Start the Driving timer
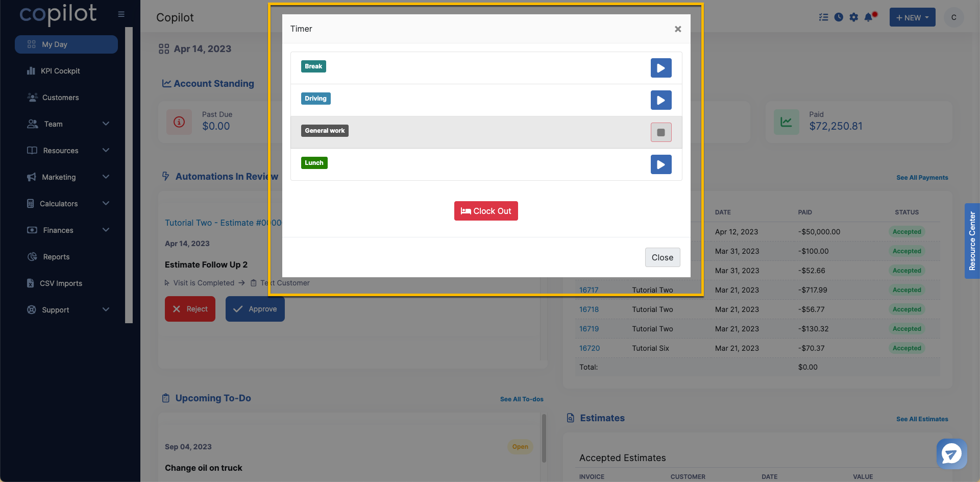 [x=661, y=100]
